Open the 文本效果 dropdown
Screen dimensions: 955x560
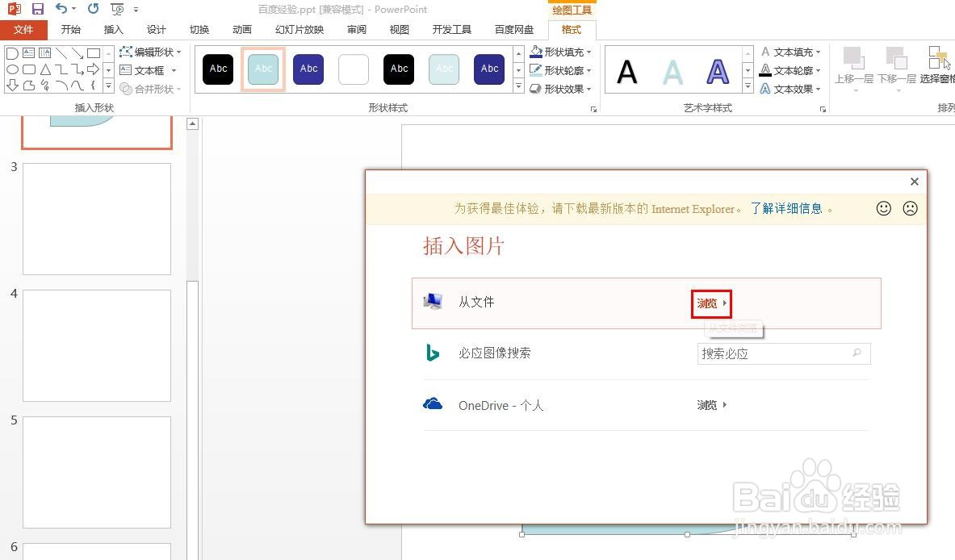(790, 89)
